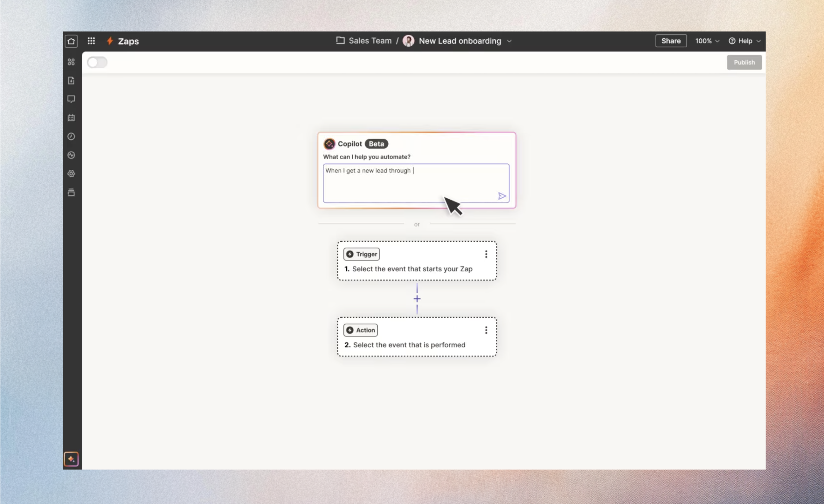Screen dimensions: 824x504
Task: Add a step with the plus icon
Action: (x=417, y=299)
